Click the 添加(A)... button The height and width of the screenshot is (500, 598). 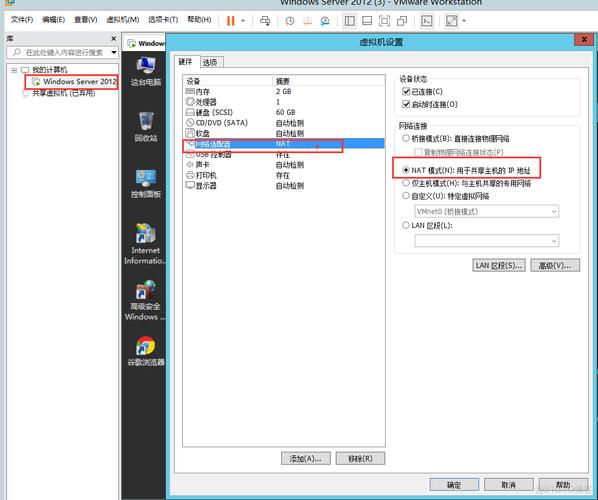305,458
